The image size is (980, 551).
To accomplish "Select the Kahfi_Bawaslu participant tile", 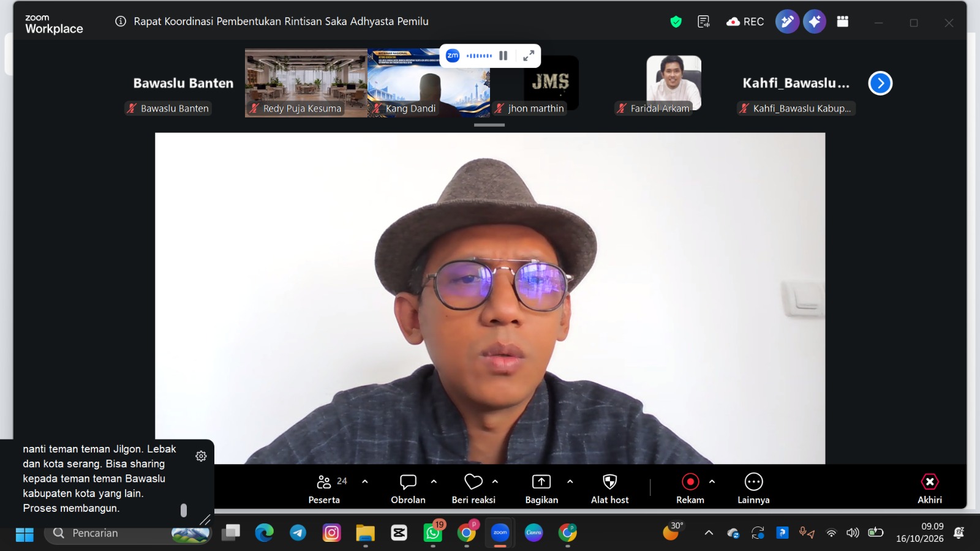I will (x=796, y=83).
